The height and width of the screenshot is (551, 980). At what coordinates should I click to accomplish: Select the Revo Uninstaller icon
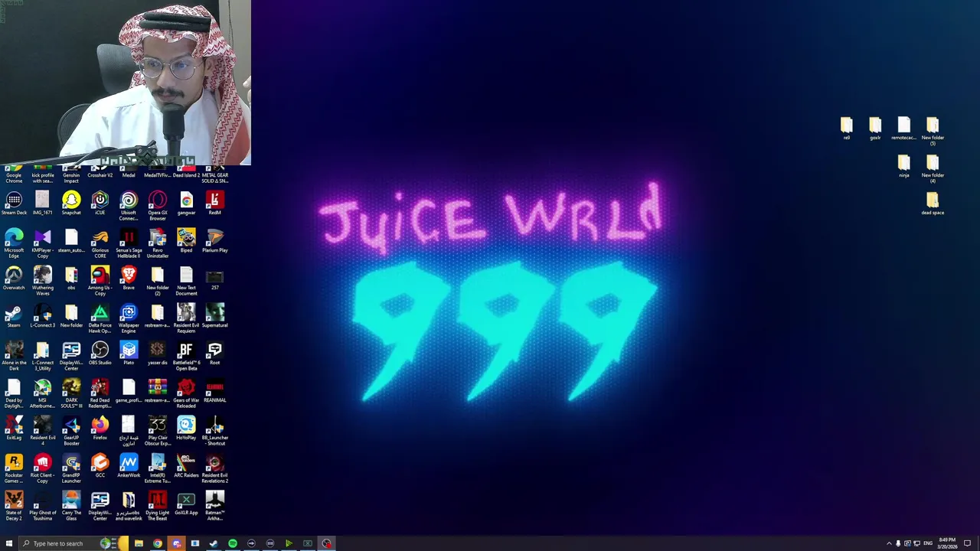pyautogui.click(x=158, y=243)
